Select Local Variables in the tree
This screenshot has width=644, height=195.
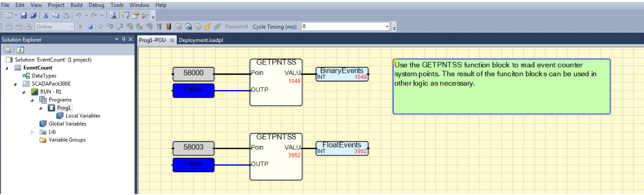(83, 116)
